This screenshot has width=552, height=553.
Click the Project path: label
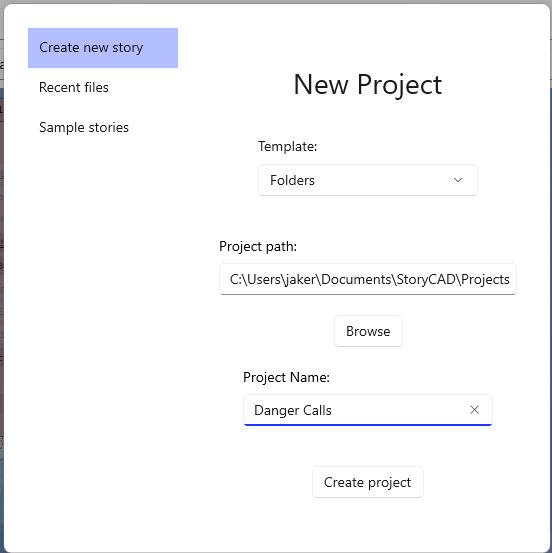point(258,247)
